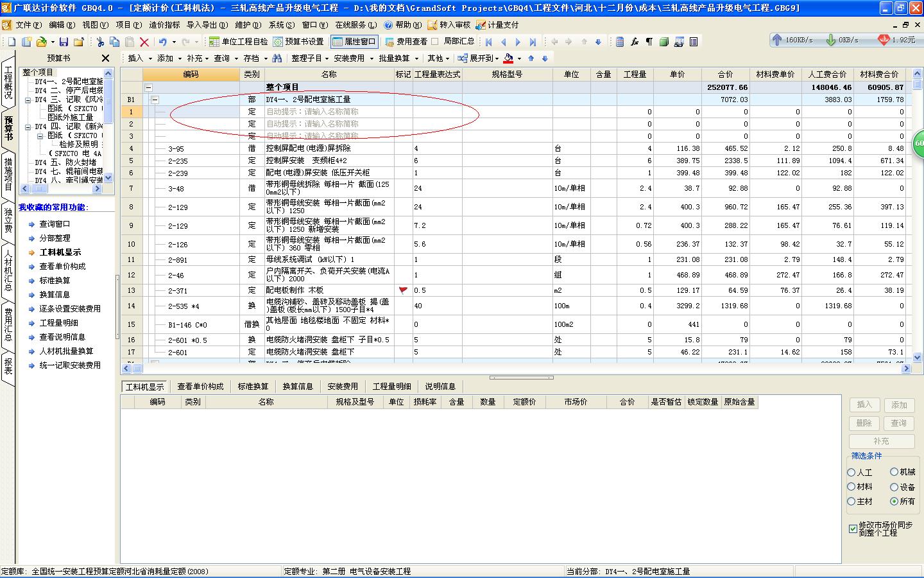
Task: Click the move-up blue arrow beside 展开到
Action: [x=531, y=58]
